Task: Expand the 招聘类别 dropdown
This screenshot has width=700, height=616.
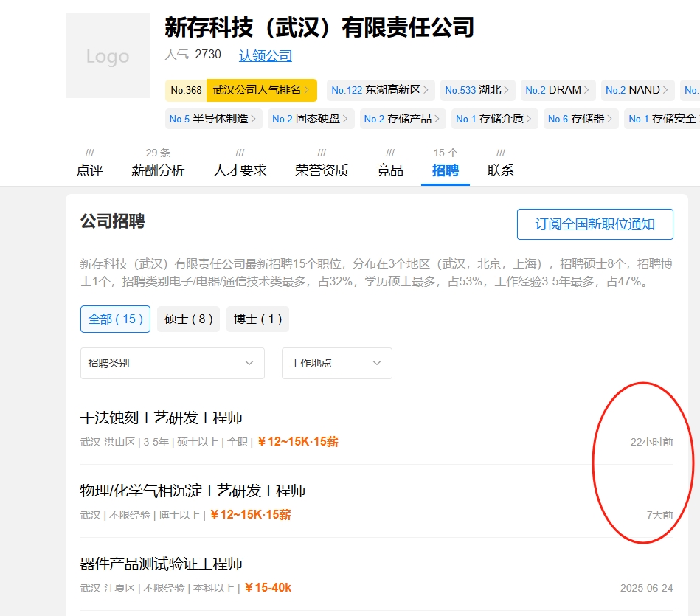Action: pos(173,364)
